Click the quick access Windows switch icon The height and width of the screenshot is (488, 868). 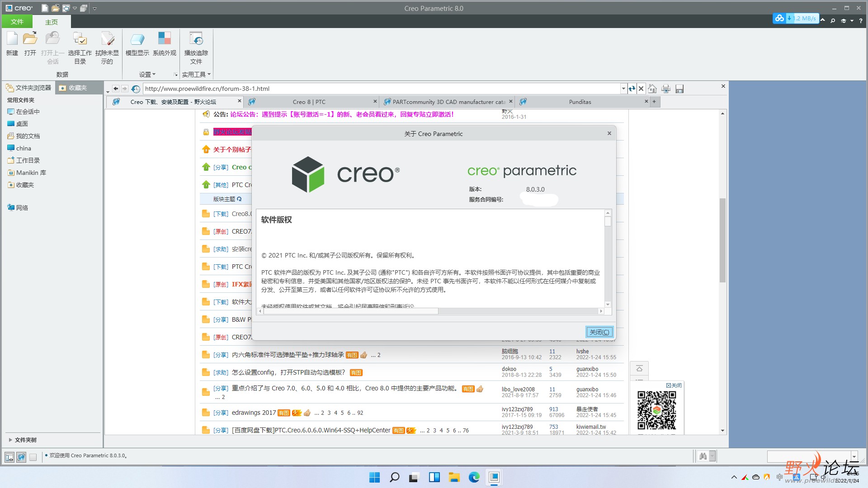click(66, 8)
